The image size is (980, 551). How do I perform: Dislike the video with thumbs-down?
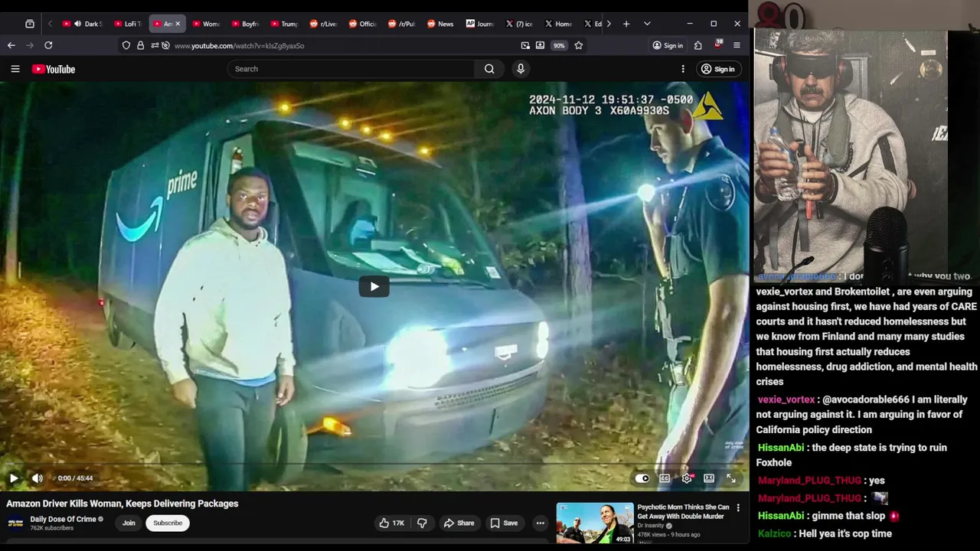point(422,523)
